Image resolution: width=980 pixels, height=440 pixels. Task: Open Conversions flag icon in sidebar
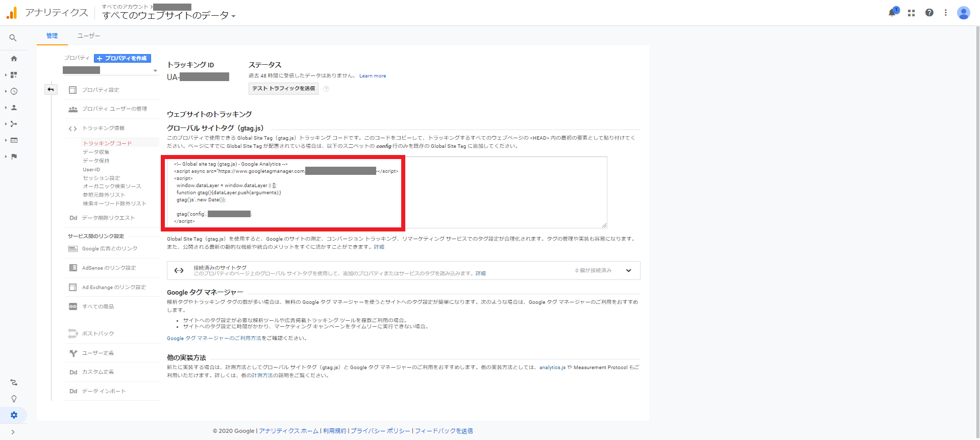point(14,157)
